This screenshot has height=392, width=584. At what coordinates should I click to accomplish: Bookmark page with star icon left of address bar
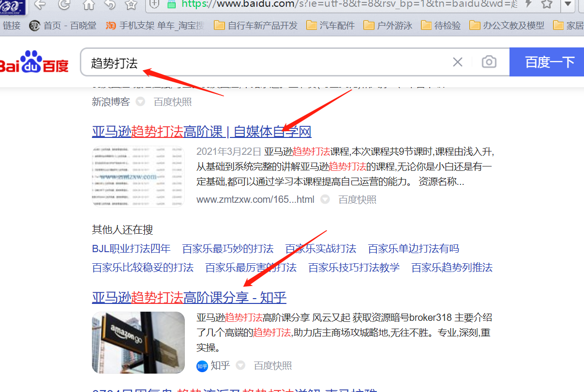(x=131, y=5)
